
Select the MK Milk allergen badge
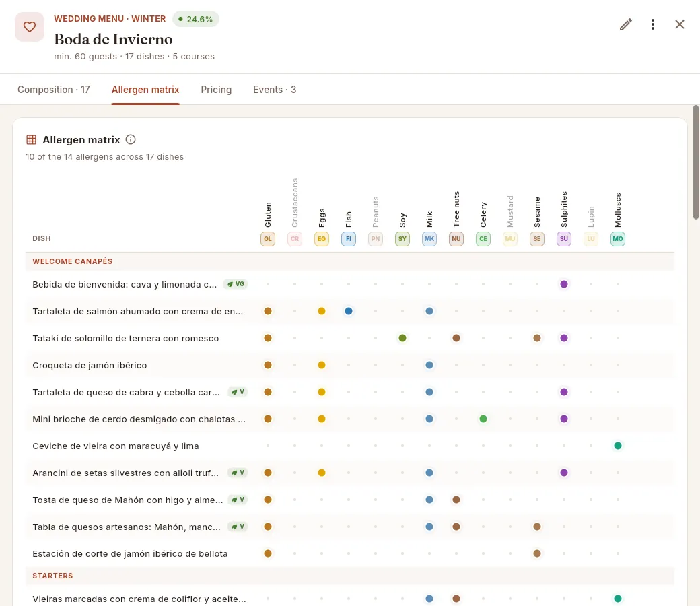(429, 239)
